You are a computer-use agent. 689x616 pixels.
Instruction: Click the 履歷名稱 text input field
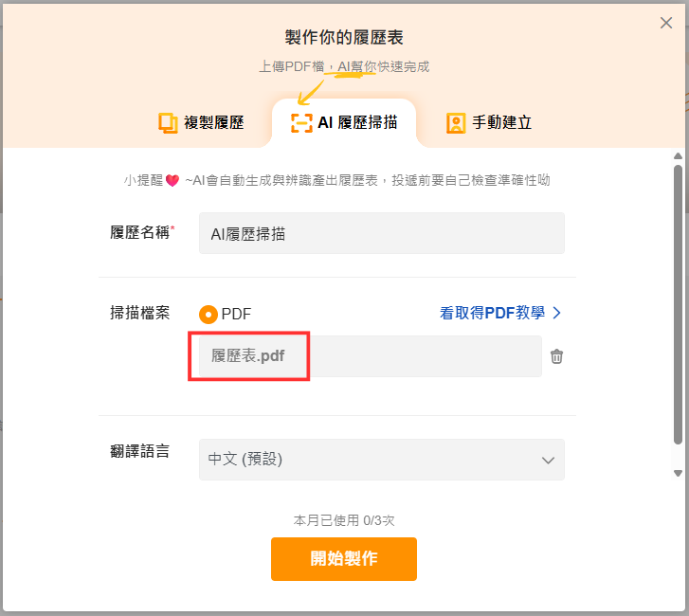tap(381, 233)
